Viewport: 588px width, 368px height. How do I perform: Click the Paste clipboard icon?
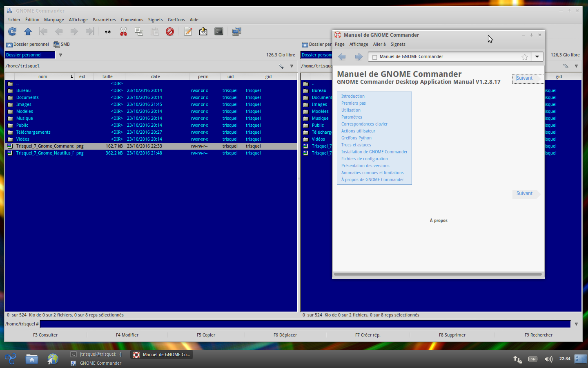(x=154, y=31)
